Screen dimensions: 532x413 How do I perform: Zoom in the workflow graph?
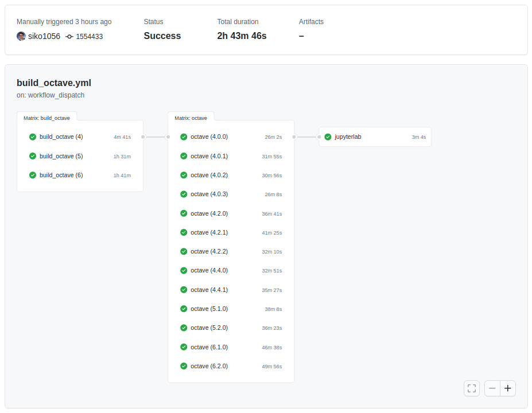tap(508, 388)
